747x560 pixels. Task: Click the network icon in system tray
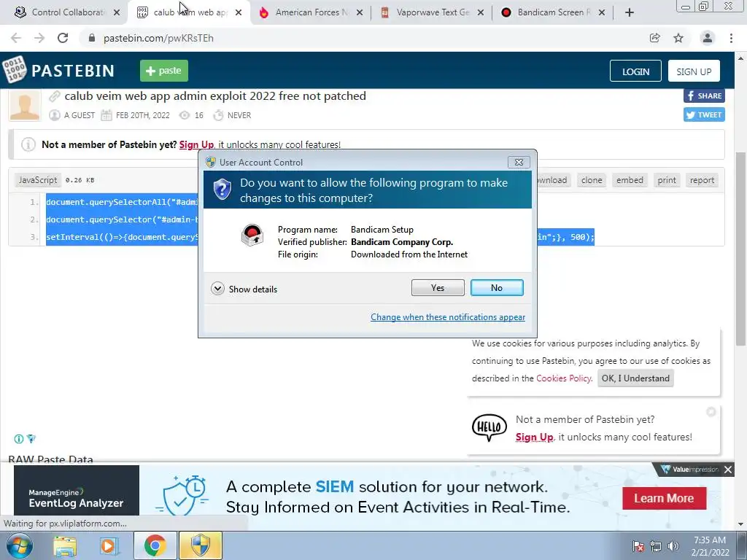656,546
